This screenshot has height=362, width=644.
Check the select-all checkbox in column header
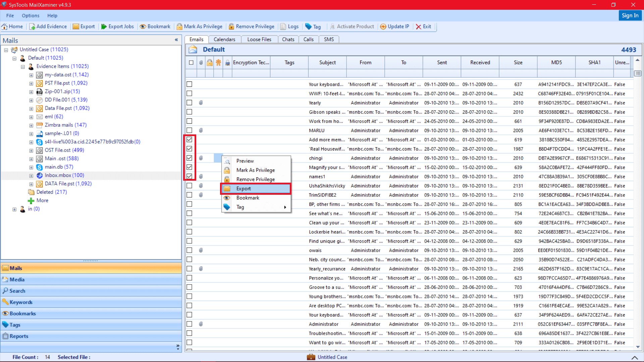pyautogui.click(x=191, y=62)
